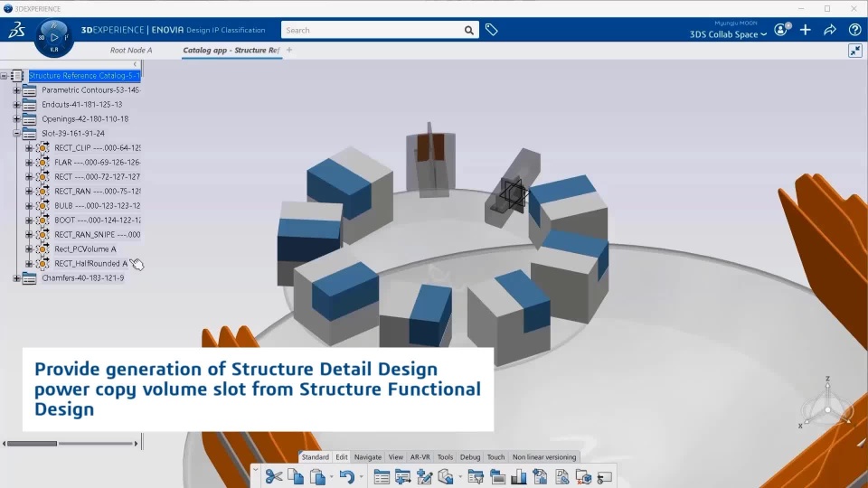Expand the Parametric Contours node
Viewport: 868px width, 488px height.
[16, 89]
